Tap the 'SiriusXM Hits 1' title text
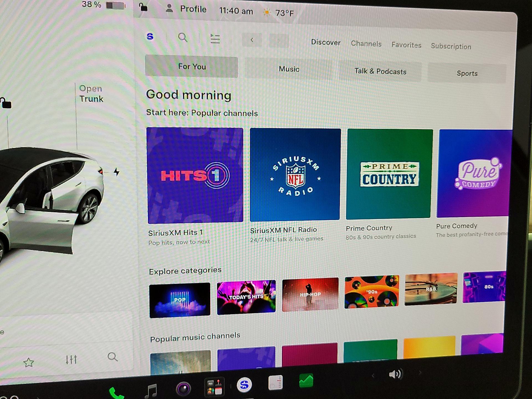 pyautogui.click(x=175, y=233)
